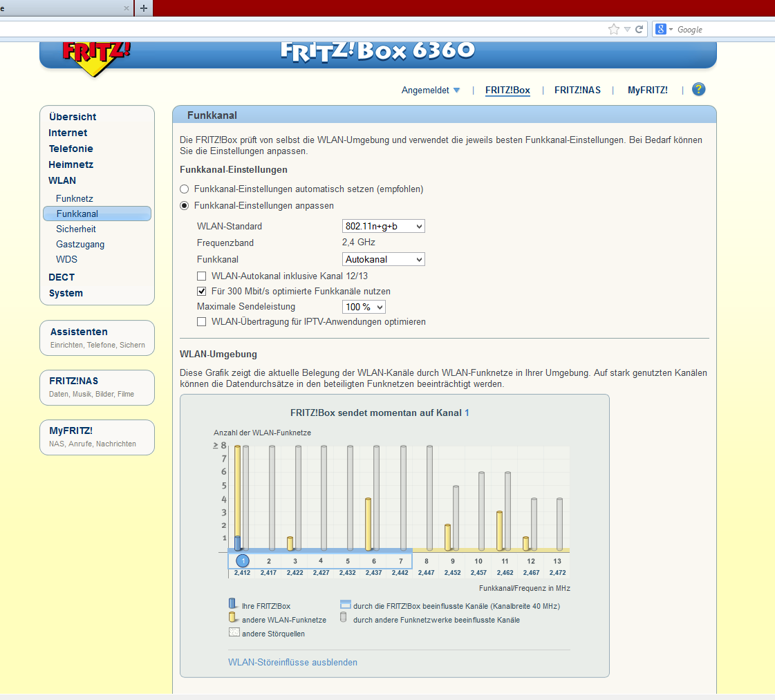Click the Google search input field

726,30
